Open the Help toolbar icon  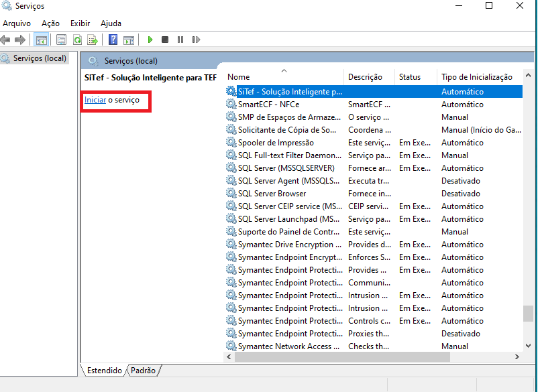[113, 40]
